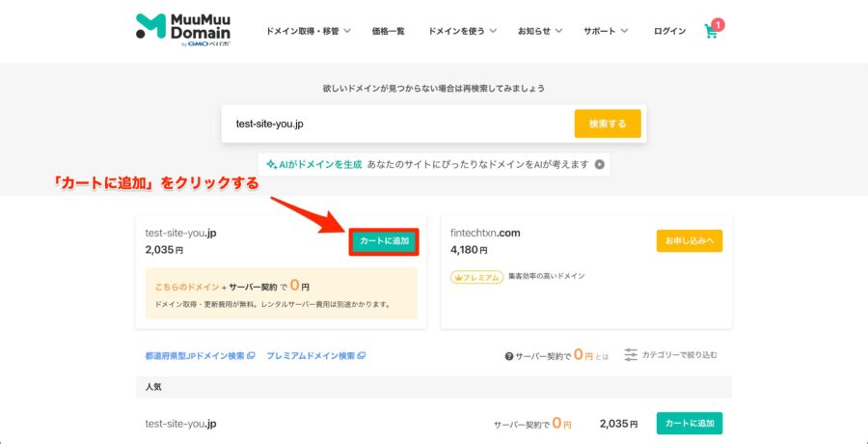
Task: Click the MuuMuu Domain logo
Action: [x=183, y=30]
